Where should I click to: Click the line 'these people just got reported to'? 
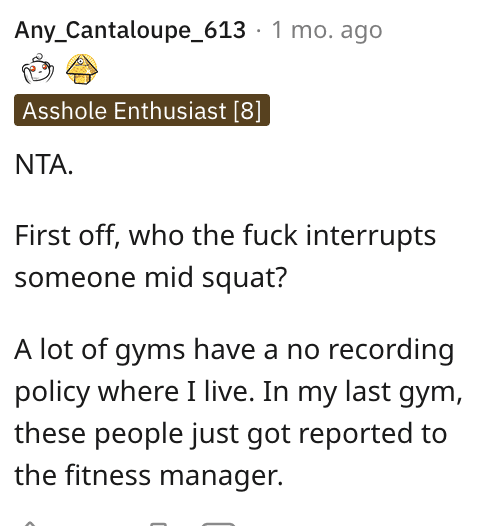click(x=231, y=434)
